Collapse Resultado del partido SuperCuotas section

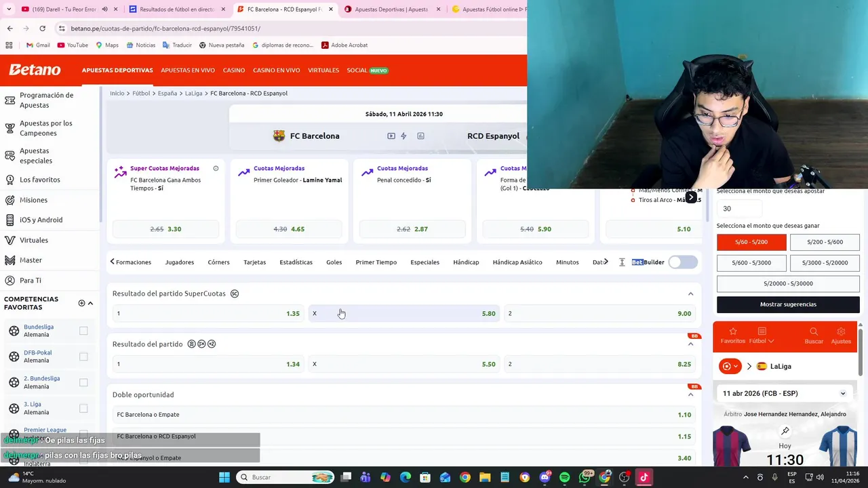click(690, 293)
